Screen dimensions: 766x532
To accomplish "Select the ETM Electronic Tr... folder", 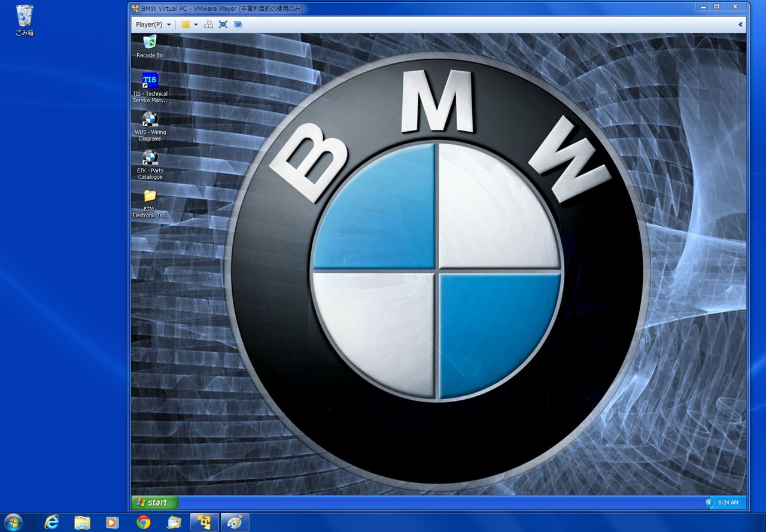I will click(150, 203).
